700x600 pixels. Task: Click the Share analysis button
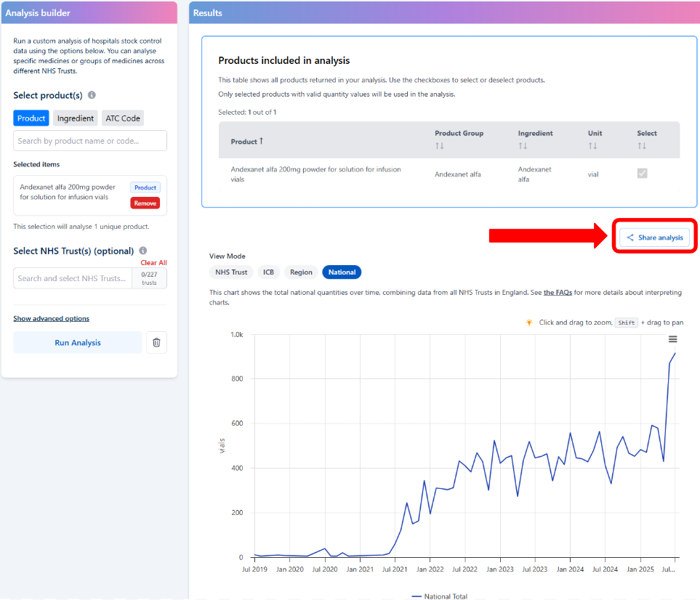(x=653, y=237)
